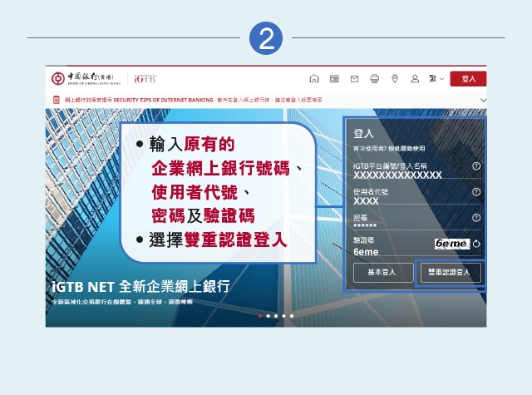Screen dimensions: 532x395
Task: Click the 基本登入 button
Action: click(x=381, y=272)
